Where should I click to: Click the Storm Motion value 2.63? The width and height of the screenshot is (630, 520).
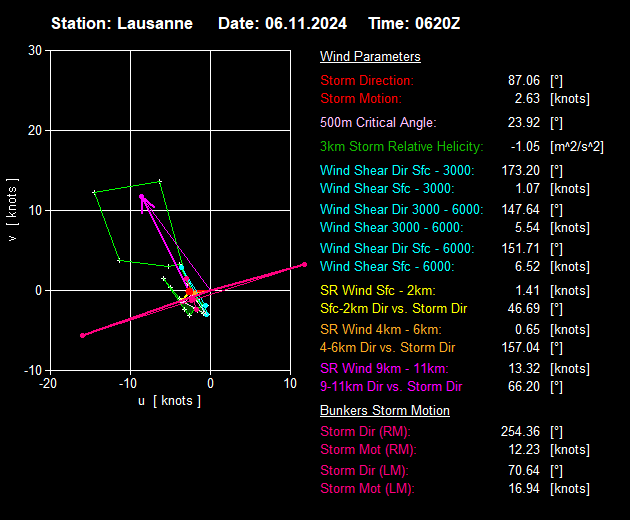tap(527, 98)
